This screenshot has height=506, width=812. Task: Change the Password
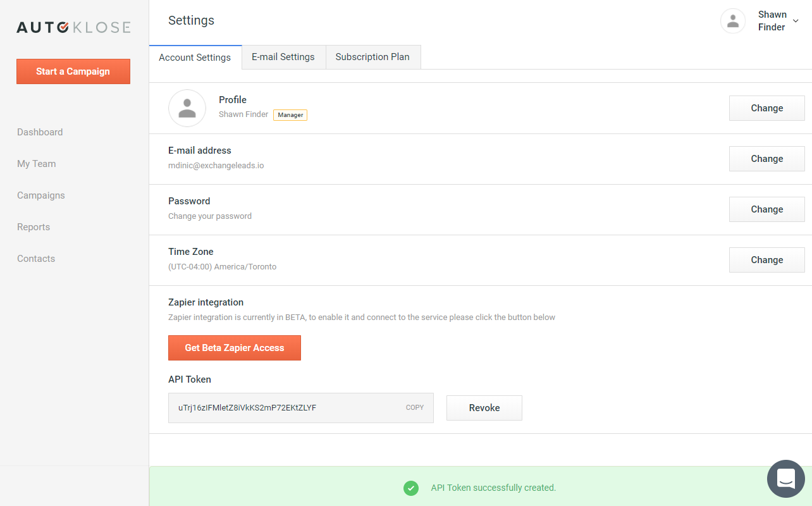(x=767, y=209)
